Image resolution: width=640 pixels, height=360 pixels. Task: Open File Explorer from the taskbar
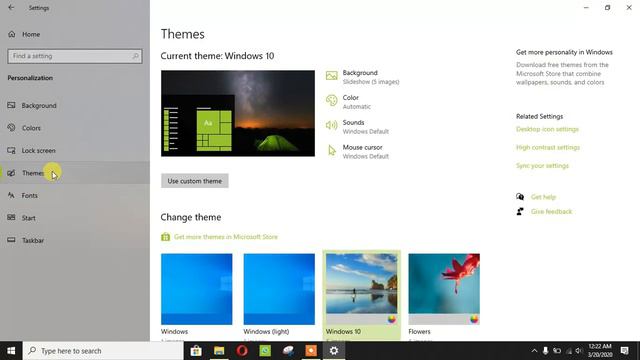219,351
